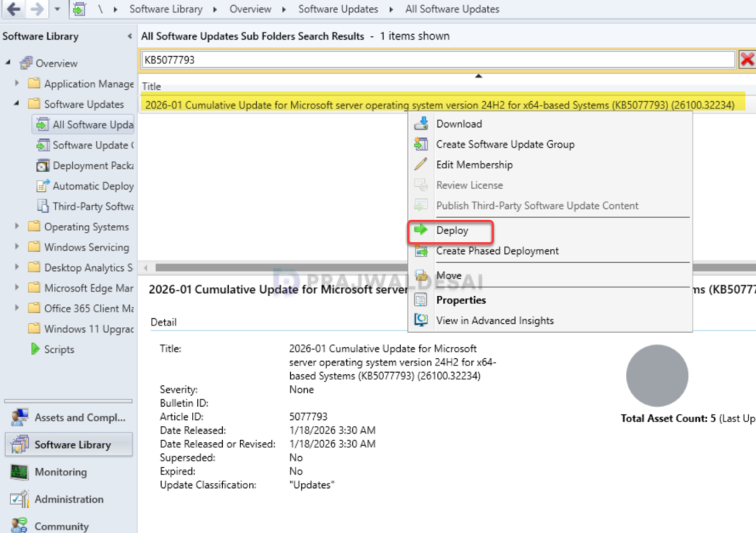Screen dimensions: 756x533
Task: Expand Office 365 Client Management node
Action: [x=17, y=307]
